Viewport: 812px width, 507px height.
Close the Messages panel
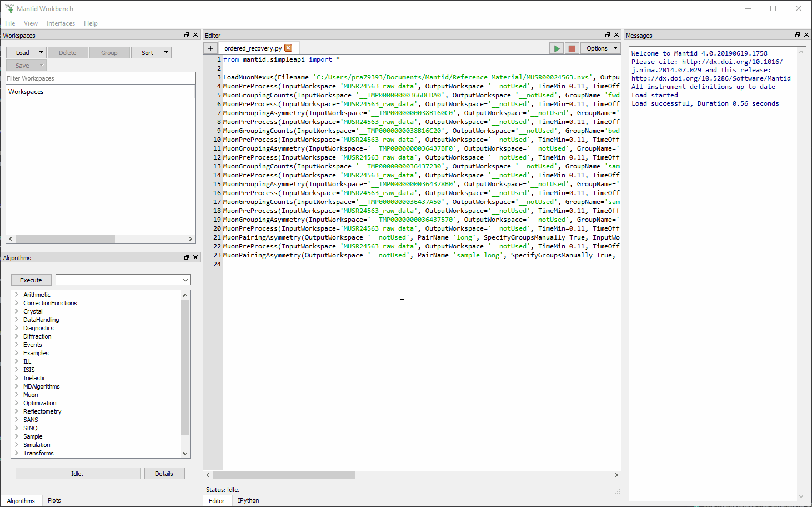pos(806,34)
